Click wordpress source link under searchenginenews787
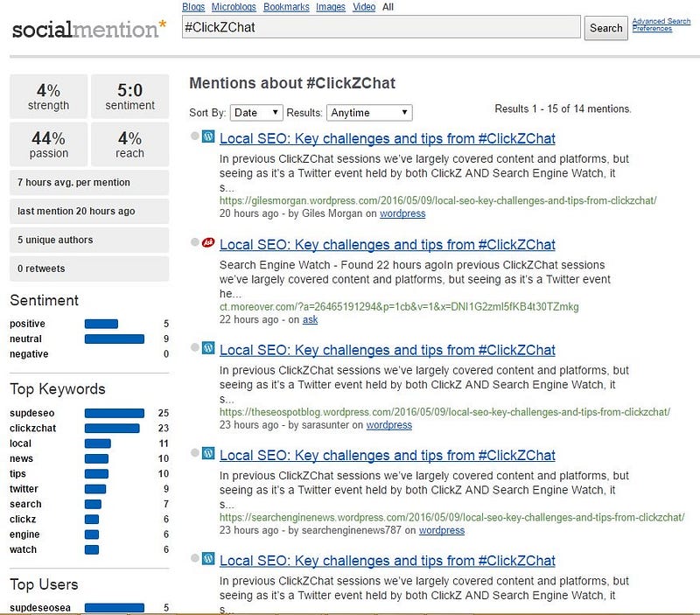This screenshot has width=700, height=615. (x=442, y=530)
